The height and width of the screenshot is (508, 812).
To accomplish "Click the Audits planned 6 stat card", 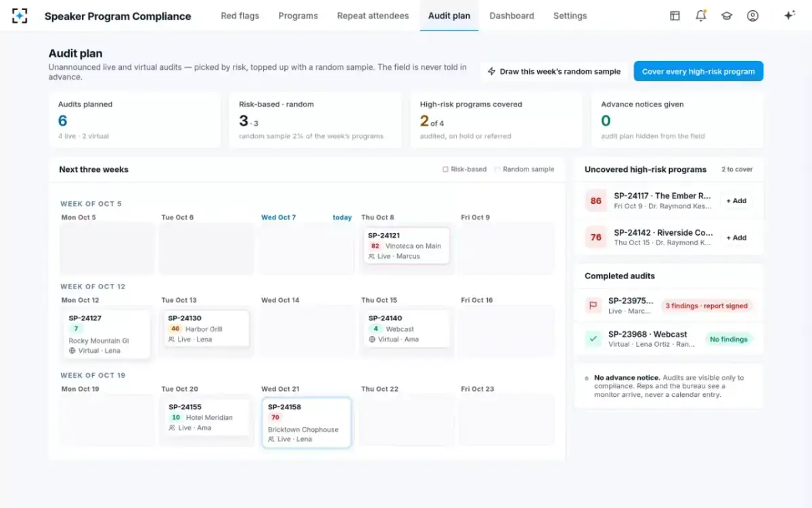I will 135,120.
